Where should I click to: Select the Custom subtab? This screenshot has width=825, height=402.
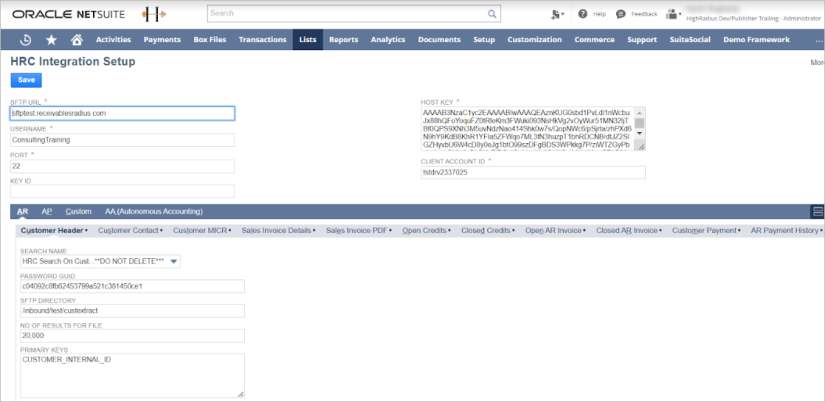coord(78,212)
